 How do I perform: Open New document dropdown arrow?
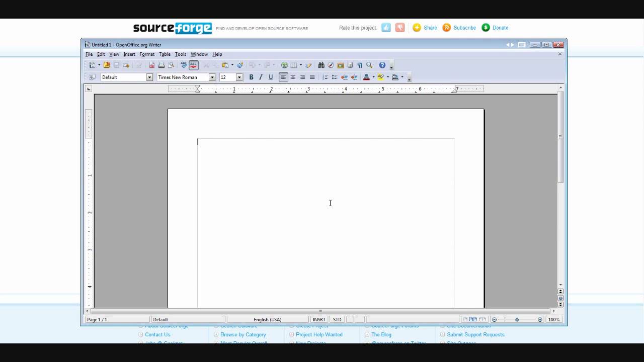coord(99,65)
